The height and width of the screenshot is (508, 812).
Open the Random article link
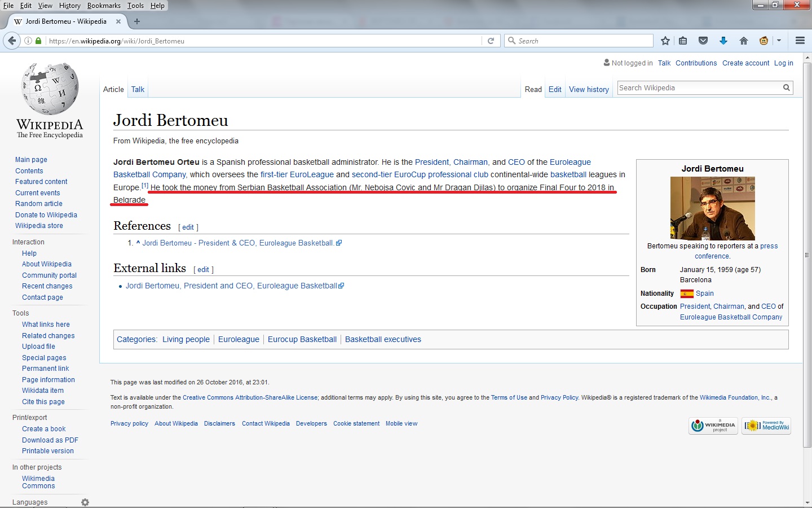pyautogui.click(x=39, y=204)
